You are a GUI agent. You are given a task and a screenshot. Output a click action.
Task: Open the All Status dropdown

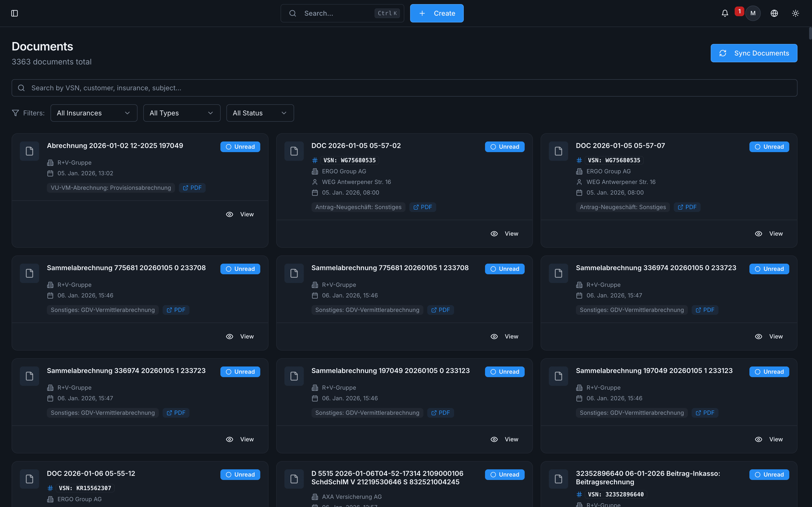pyautogui.click(x=260, y=113)
